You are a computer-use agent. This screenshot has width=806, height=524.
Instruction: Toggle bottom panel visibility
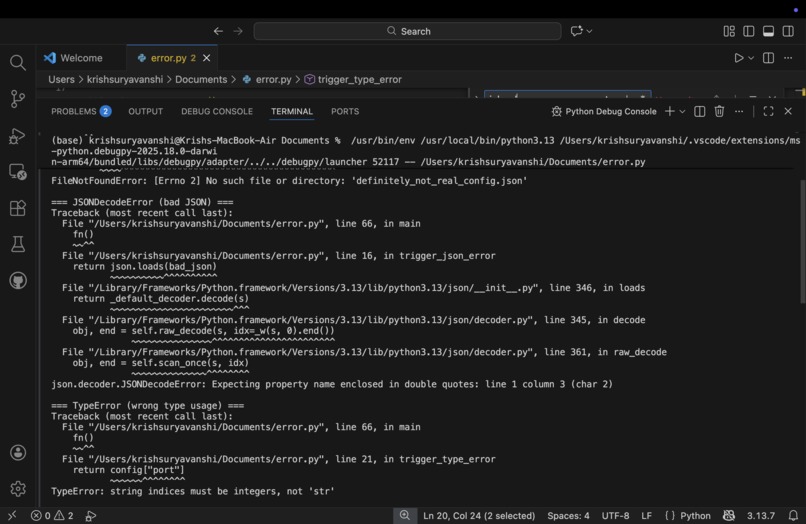click(x=768, y=31)
